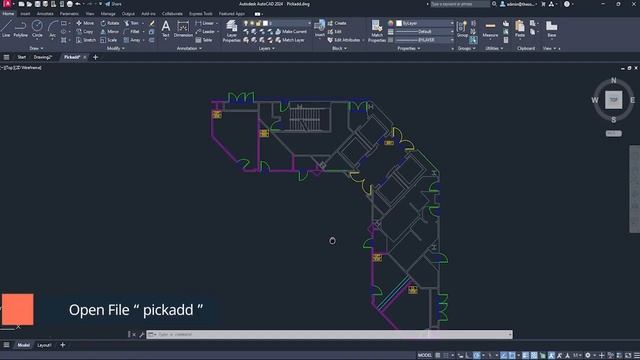The width and height of the screenshot is (640, 360).
Task: Click the object color wheel swatch
Action: (391, 23)
